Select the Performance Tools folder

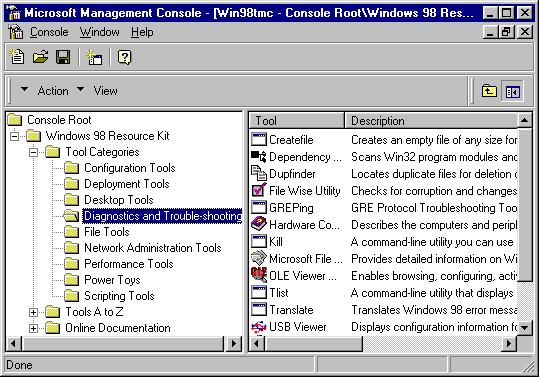coord(129,264)
